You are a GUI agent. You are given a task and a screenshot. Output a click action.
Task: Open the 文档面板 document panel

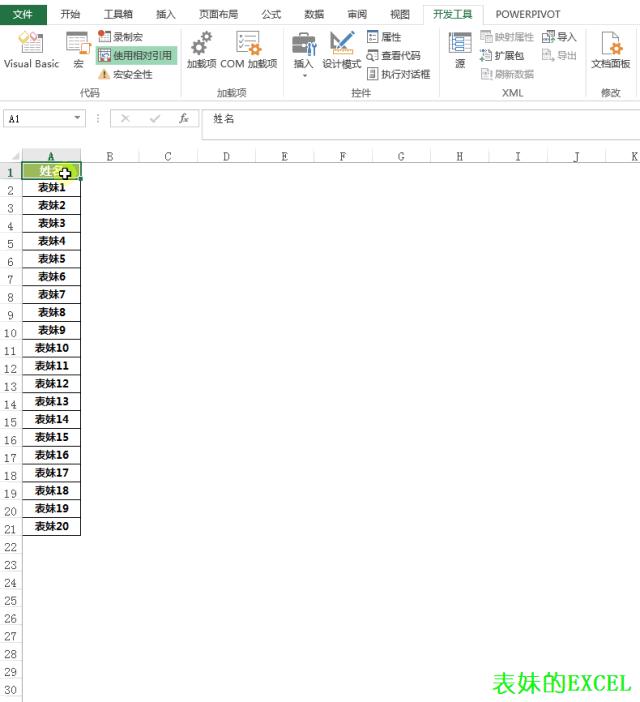pyautogui.click(x=610, y=50)
